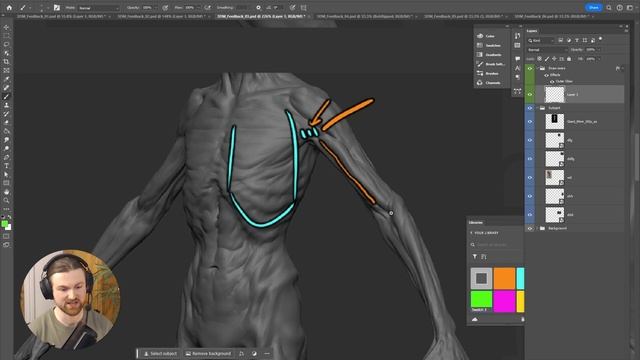Hide the Draw-overs group layer

click(x=530, y=69)
